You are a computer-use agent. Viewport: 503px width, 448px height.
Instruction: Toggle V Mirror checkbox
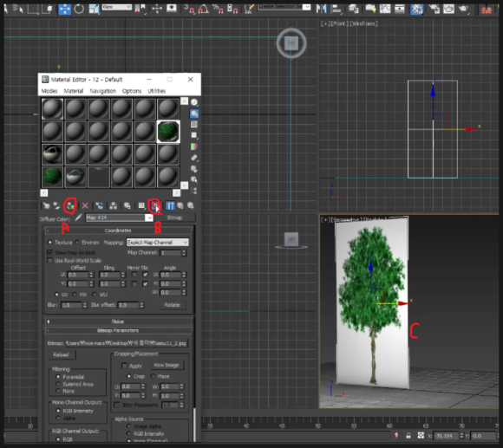[134, 284]
